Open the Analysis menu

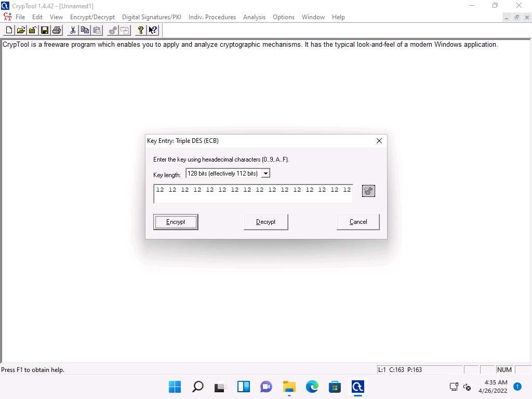pos(254,17)
